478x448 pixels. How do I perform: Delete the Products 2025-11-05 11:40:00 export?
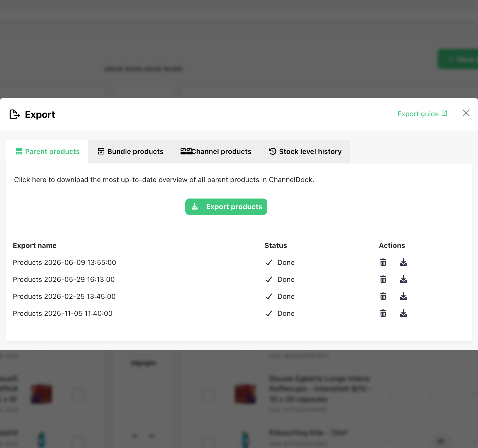tap(383, 313)
